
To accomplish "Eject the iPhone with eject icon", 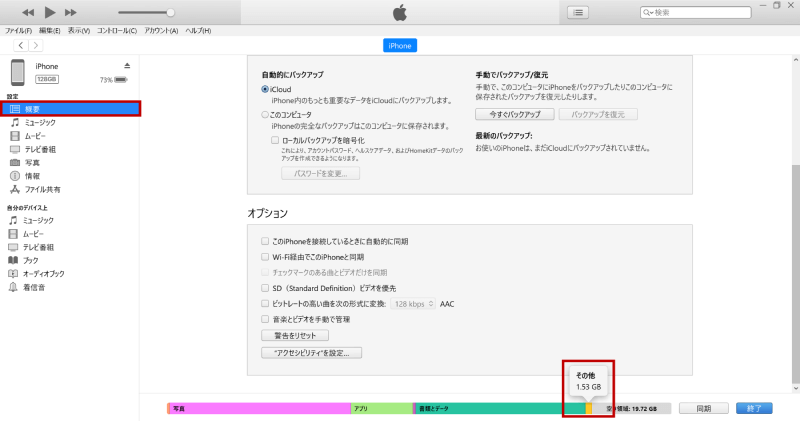I will pyautogui.click(x=127, y=66).
